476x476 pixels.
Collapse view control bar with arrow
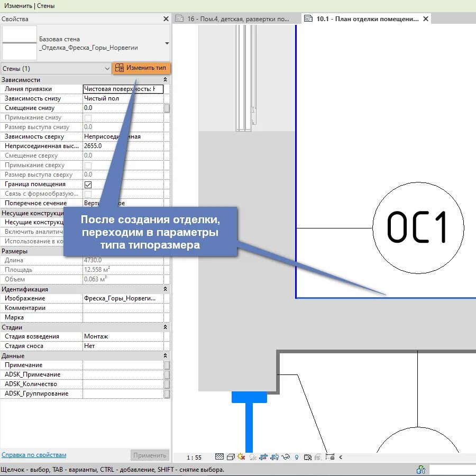click(341, 457)
